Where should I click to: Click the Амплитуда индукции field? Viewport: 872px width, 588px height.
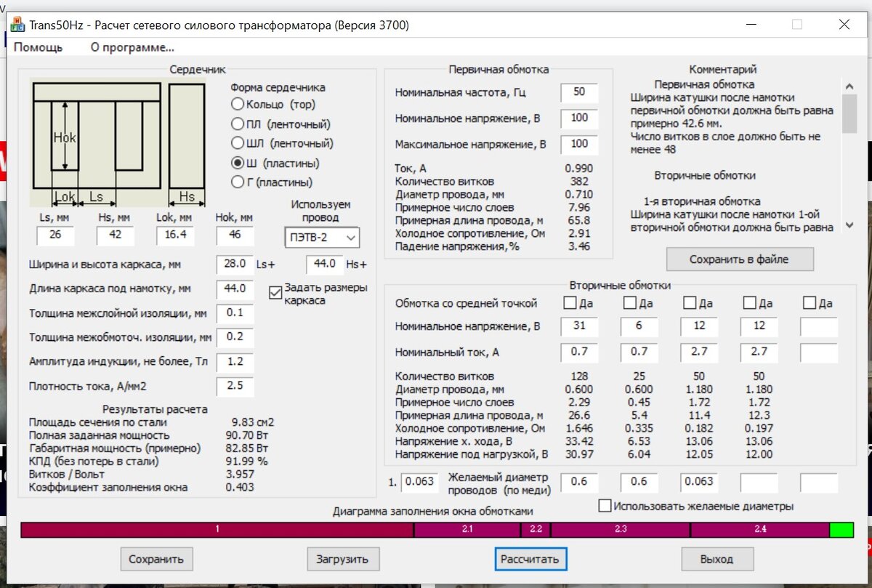(x=235, y=362)
